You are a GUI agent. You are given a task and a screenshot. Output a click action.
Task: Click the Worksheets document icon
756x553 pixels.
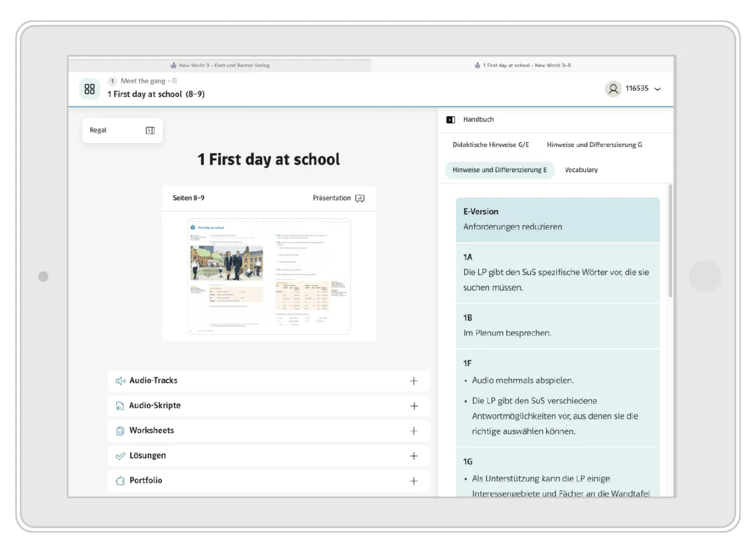point(120,431)
